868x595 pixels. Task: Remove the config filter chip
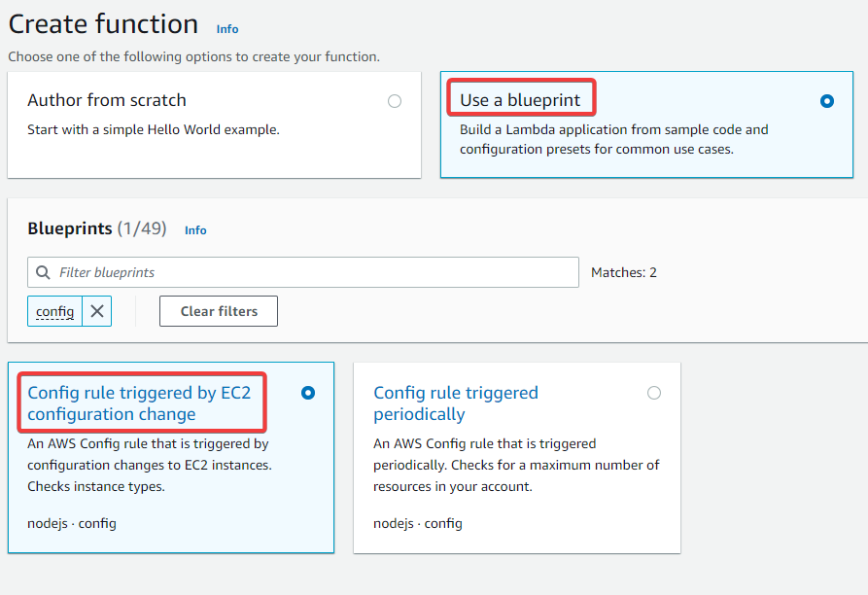coord(96,311)
